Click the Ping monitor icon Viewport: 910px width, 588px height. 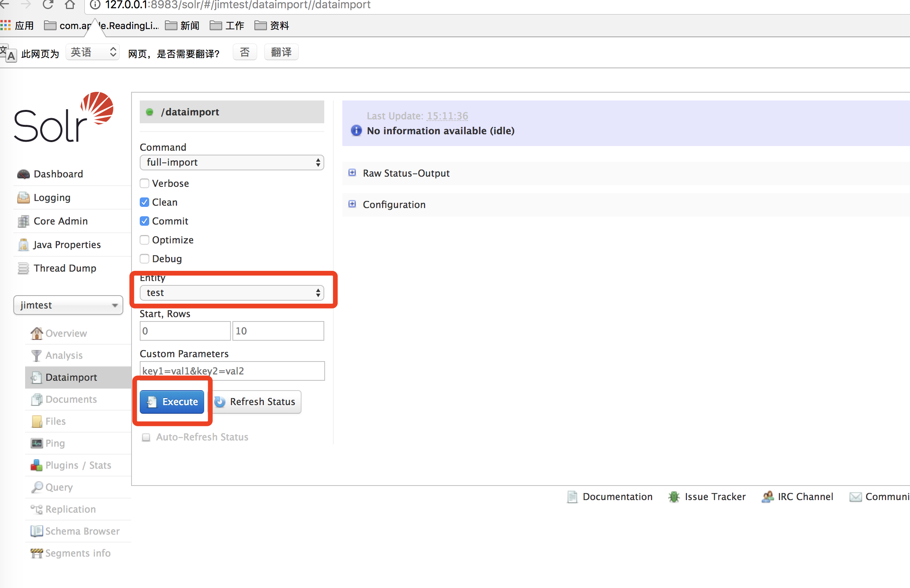pos(37,443)
